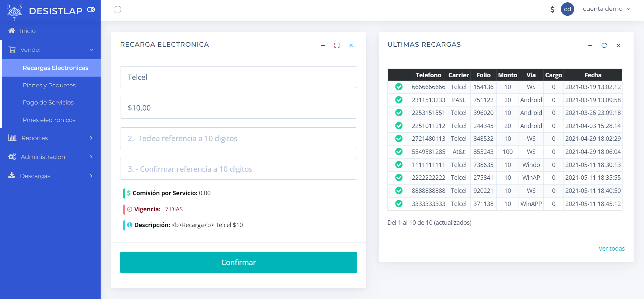Expand the Reportes submenu
Image resolution: width=644 pixels, height=299 pixels.
[50, 138]
